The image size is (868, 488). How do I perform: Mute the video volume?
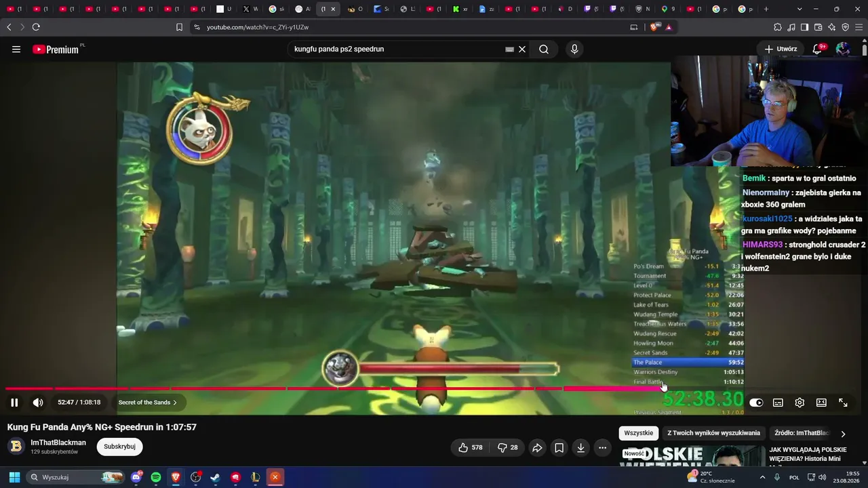click(x=38, y=403)
